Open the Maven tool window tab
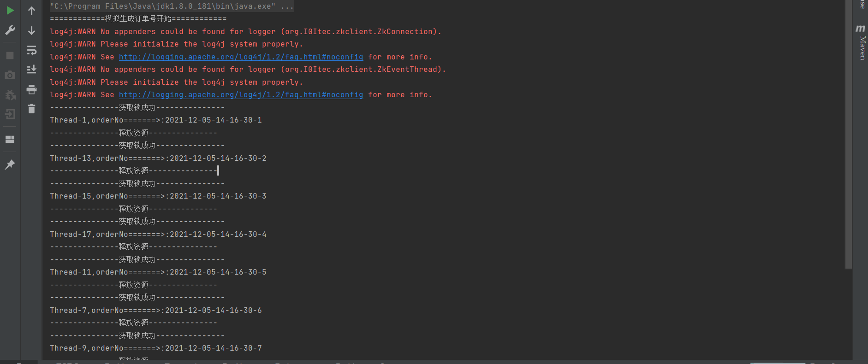The height and width of the screenshot is (364, 868). tap(861, 42)
